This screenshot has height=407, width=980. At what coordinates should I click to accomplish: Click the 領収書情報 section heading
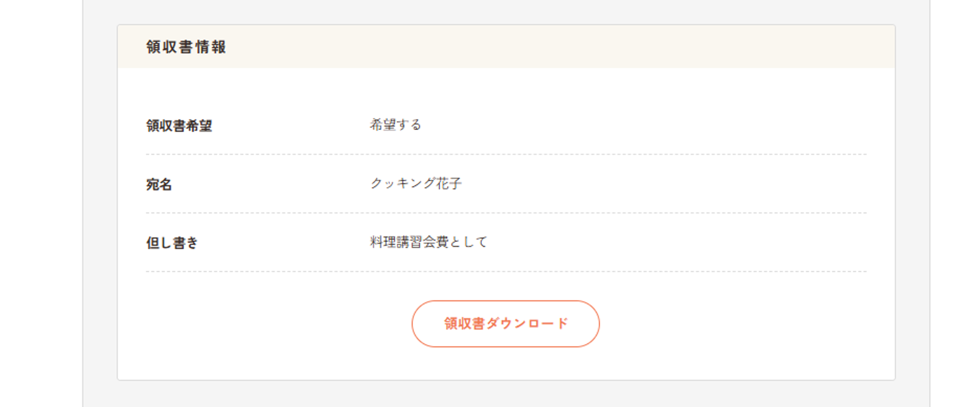186,47
